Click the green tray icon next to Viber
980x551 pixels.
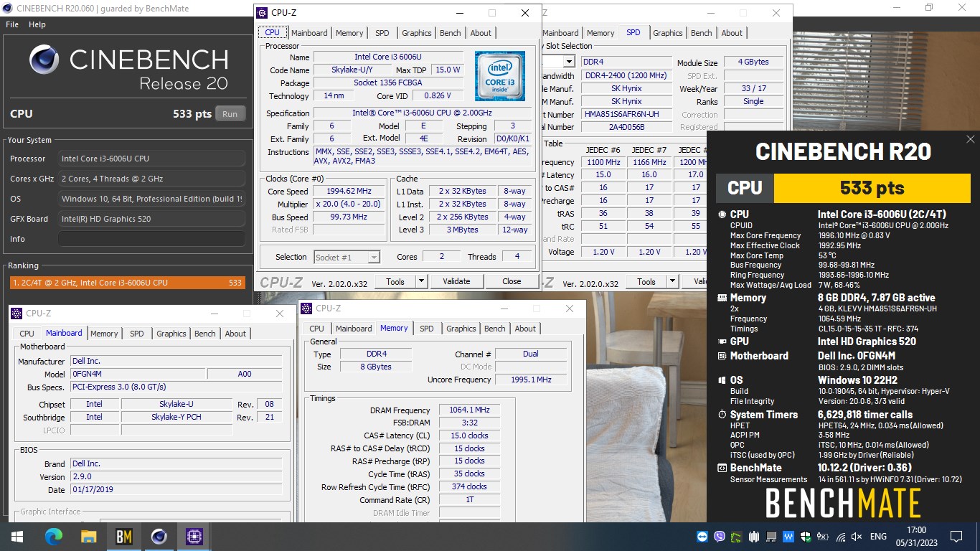click(737, 537)
